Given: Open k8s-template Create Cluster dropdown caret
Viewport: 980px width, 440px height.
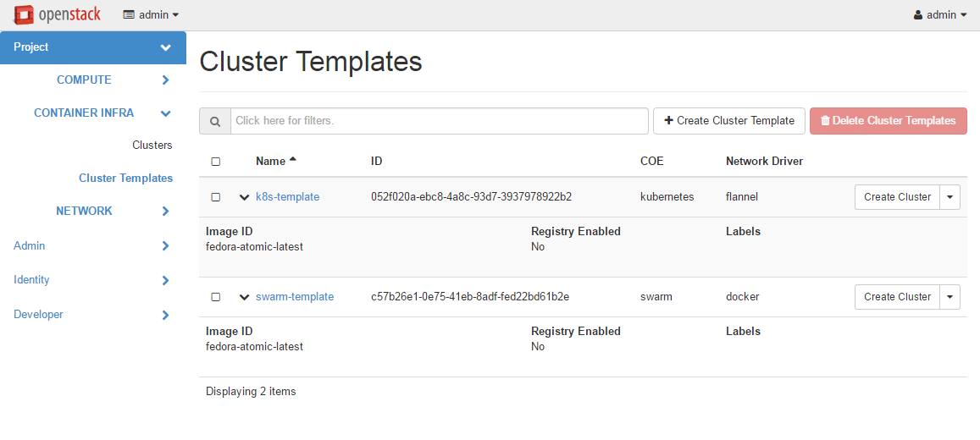Looking at the screenshot, I should click(950, 197).
